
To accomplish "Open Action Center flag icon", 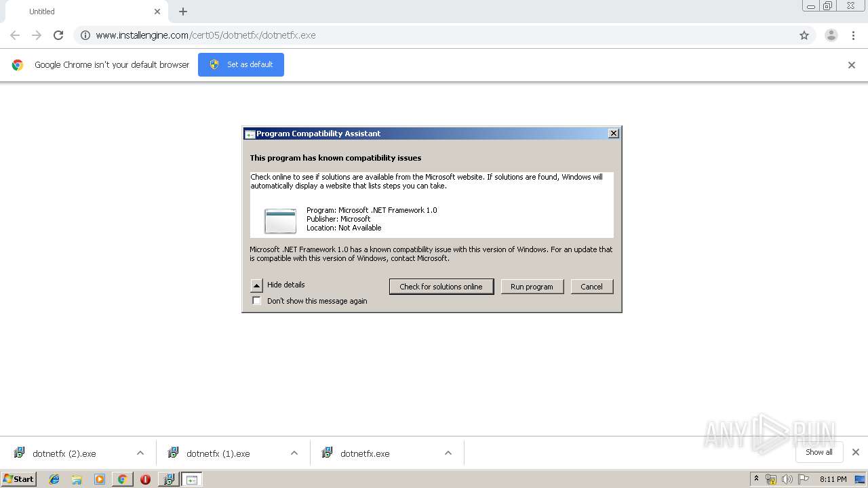I will pyautogui.click(x=804, y=479).
